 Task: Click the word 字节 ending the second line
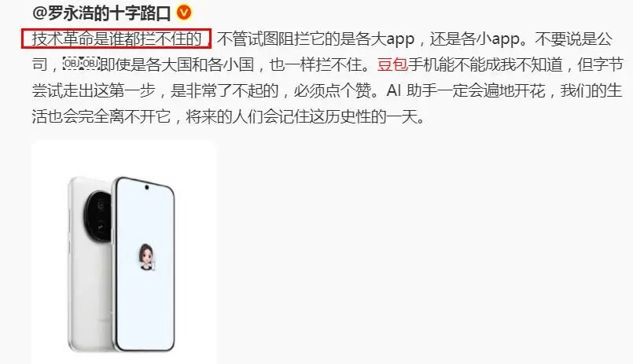click(x=608, y=64)
